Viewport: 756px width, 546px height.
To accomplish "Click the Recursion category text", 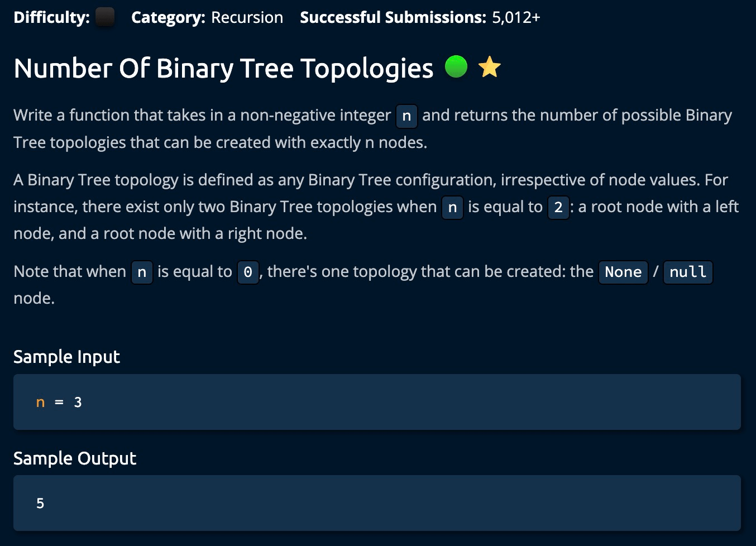I will tap(247, 17).
